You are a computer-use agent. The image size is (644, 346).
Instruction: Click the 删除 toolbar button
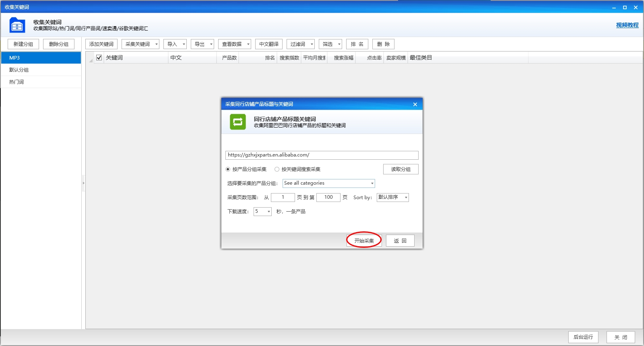(x=384, y=44)
